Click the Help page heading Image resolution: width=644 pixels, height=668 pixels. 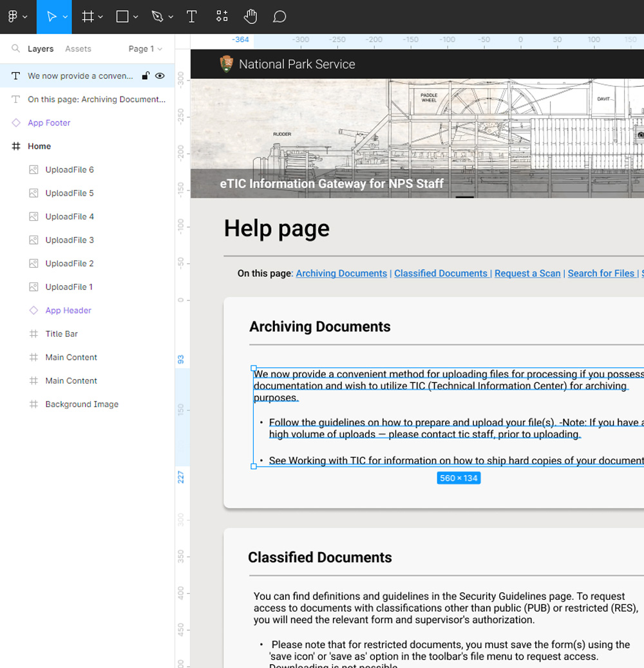277,228
